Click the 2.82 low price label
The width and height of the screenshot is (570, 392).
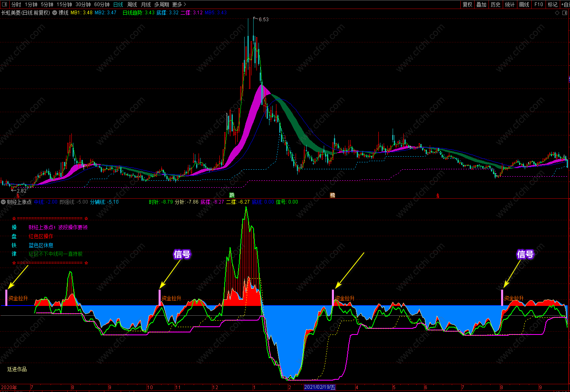tap(22, 190)
